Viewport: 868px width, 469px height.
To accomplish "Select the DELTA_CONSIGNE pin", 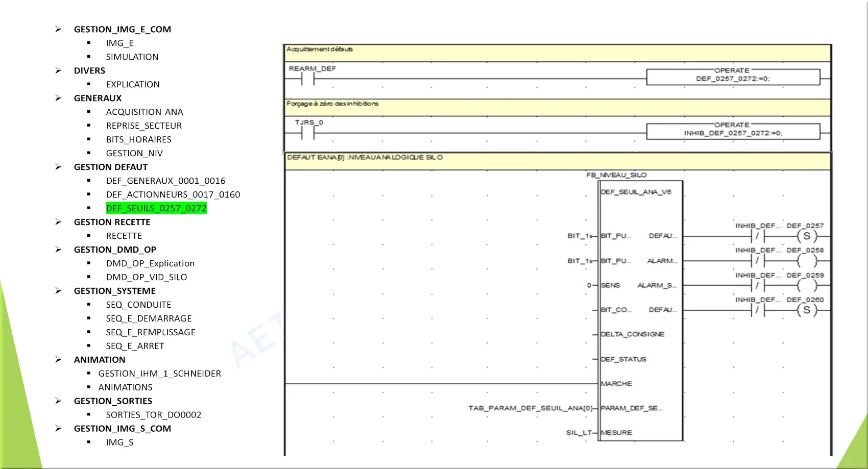I will pos(633,334).
